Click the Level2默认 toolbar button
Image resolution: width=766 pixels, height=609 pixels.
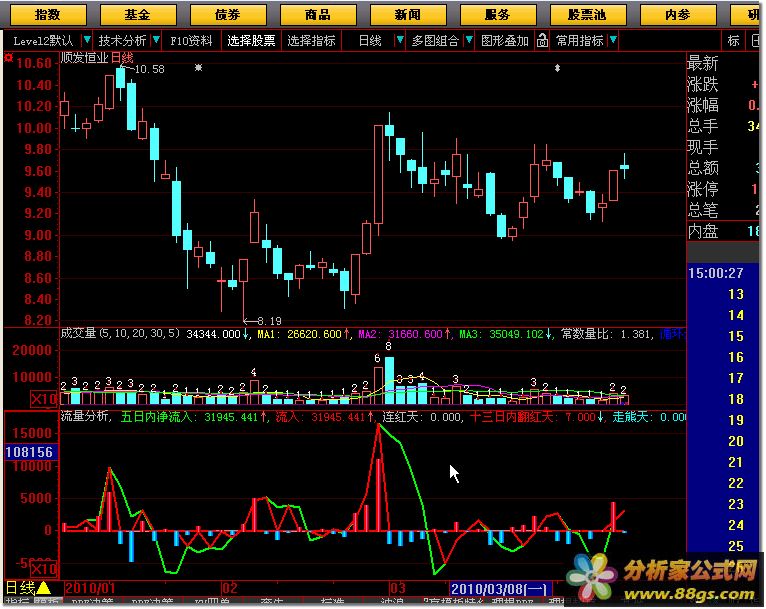43,41
